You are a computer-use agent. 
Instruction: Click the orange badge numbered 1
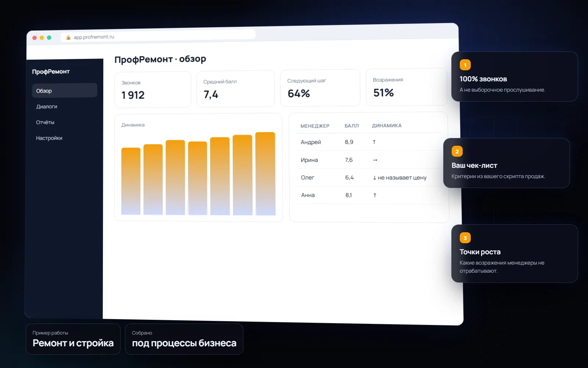point(465,65)
